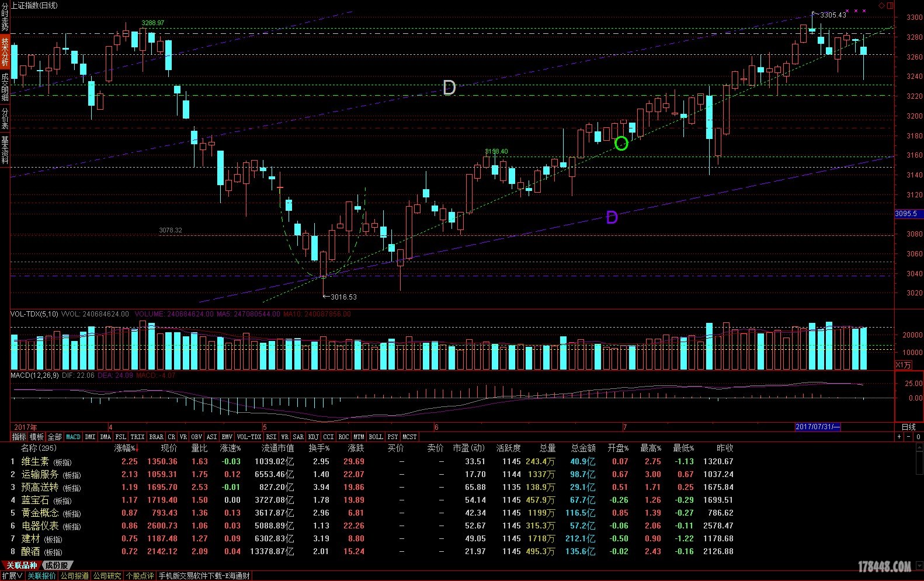This screenshot has height=581, width=924.
Task: Select the MCST indicator tab
Action: point(409,437)
